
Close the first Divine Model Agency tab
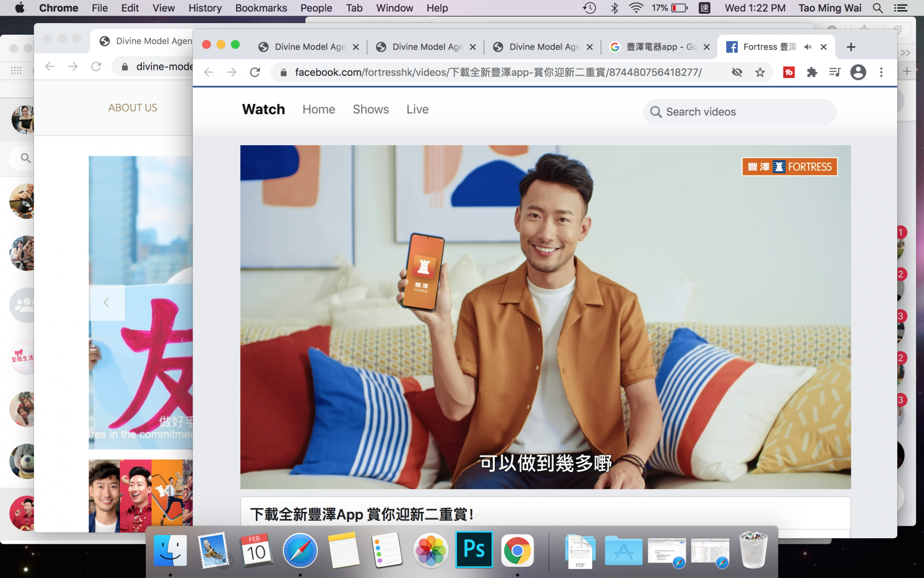click(356, 47)
